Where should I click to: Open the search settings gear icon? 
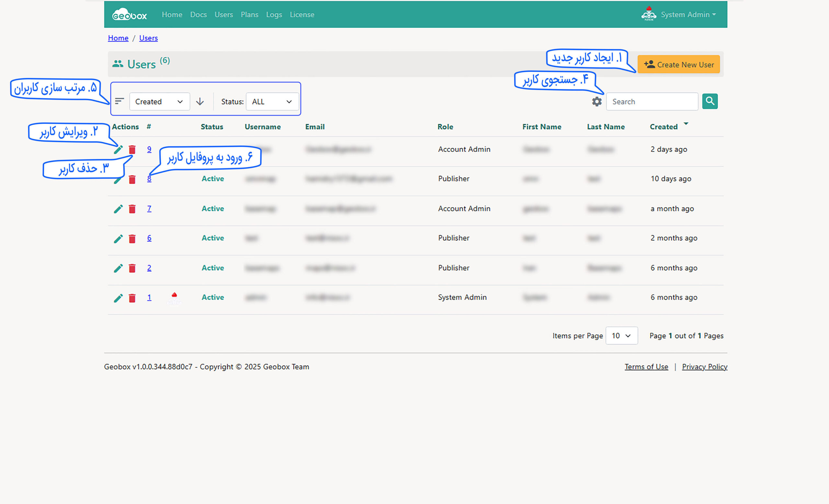tap(596, 102)
